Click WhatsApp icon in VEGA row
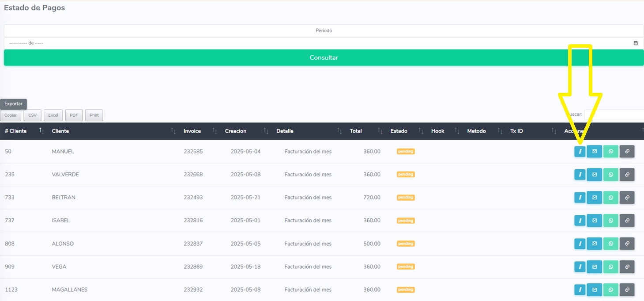 click(x=610, y=267)
